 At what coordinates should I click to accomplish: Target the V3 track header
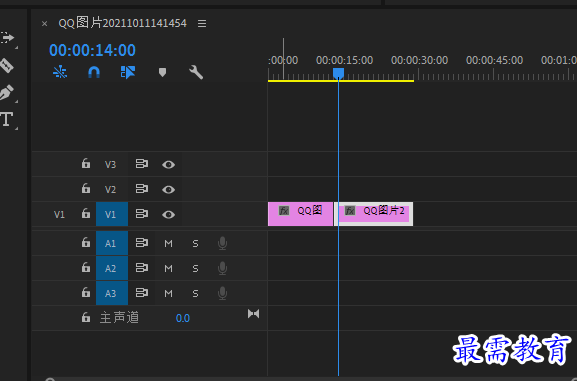tap(110, 165)
